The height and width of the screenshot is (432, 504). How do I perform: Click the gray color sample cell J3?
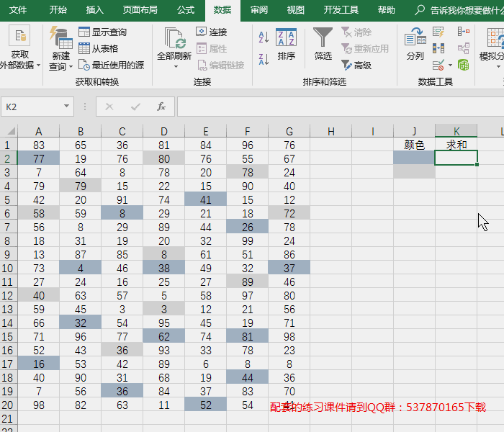click(x=414, y=171)
